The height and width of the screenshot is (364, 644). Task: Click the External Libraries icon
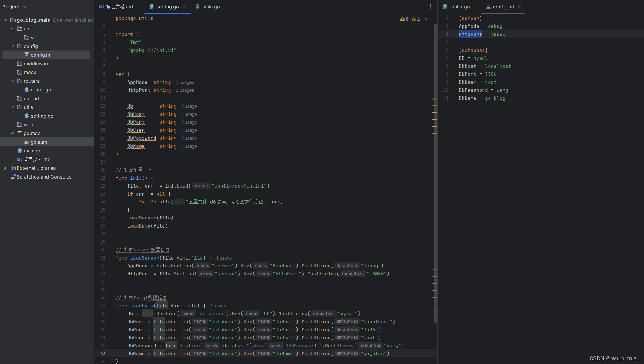coord(13,168)
